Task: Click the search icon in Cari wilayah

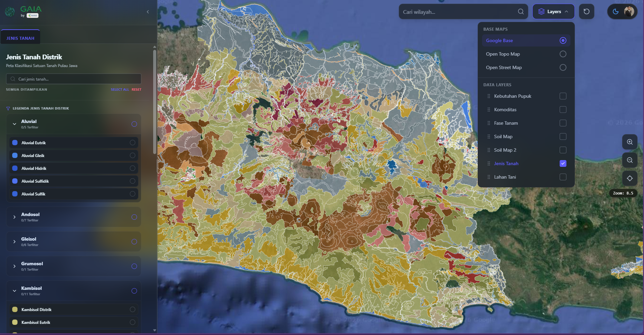Action: pos(521,12)
